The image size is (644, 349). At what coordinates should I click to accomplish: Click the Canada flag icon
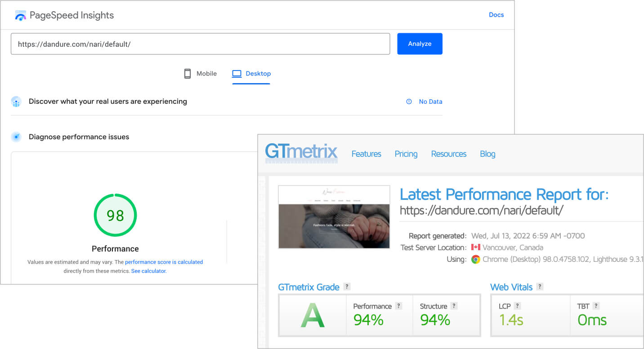476,247
